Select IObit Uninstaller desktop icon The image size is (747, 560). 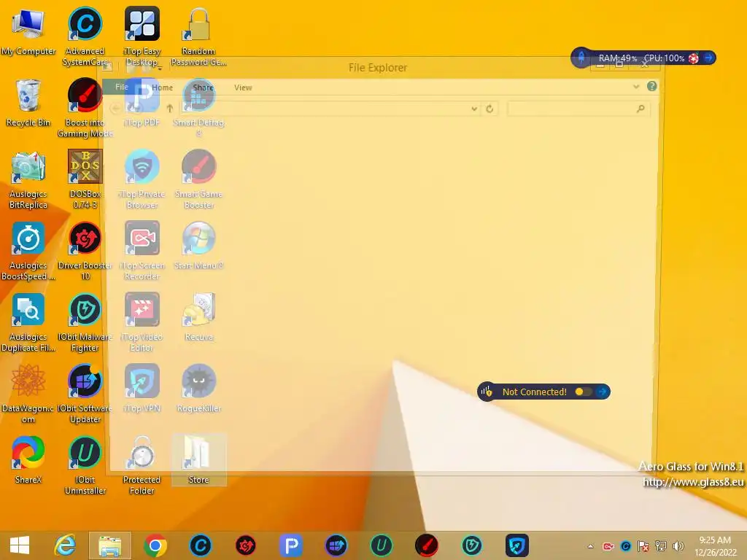[x=85, y=465]
